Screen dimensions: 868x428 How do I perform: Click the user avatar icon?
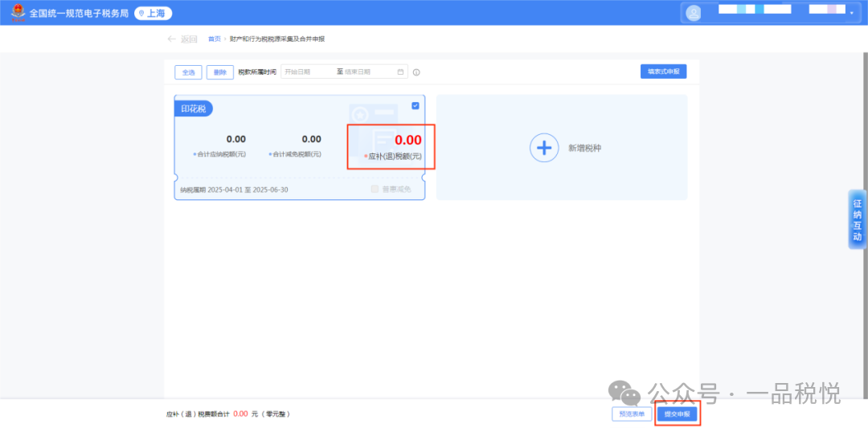pyautogui.click(x=694, y=13)
